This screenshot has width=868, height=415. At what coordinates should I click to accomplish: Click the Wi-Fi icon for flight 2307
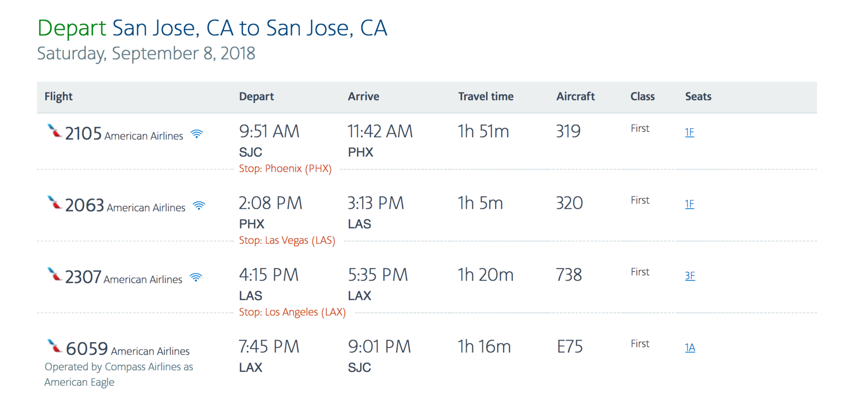tap(196, 278)
